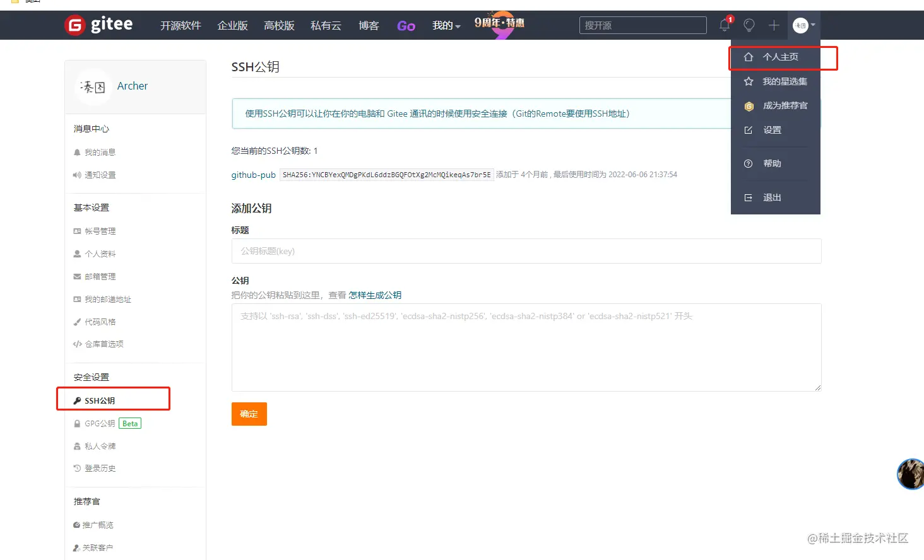
Task: Focus the 公钥标题(key) title input
Action: (x=526, y=251)
